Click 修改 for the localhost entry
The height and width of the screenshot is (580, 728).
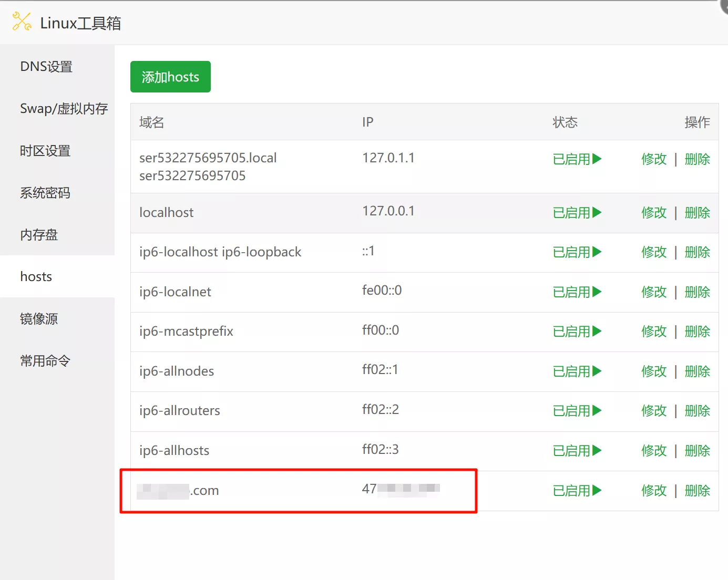coord(654,213)
